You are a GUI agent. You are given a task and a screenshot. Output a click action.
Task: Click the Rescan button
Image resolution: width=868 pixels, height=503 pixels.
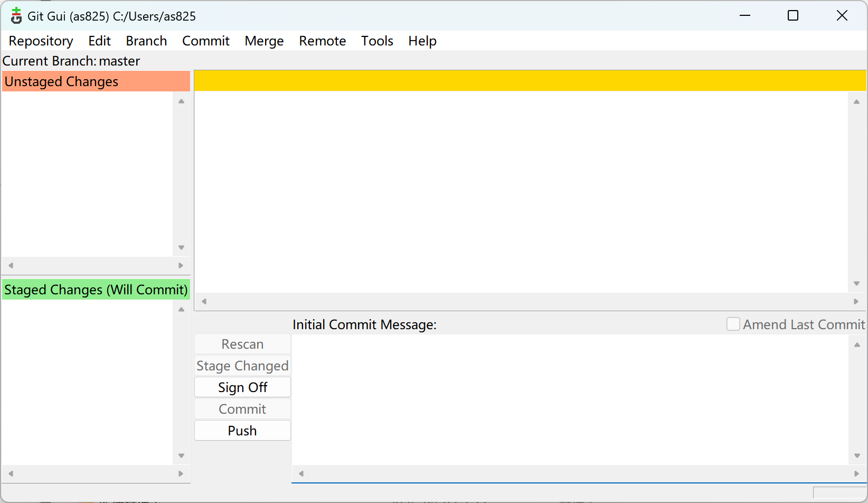pyautogui.click(x=242, y=344)
